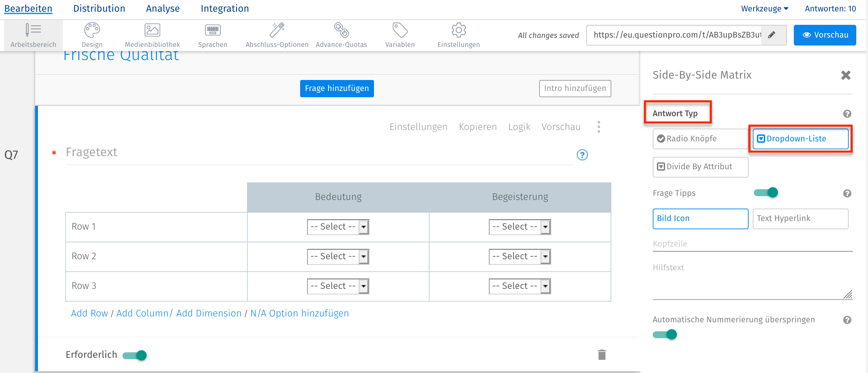
Task: Open Row 1 Bedeutung select dropdown
Action: click(x=338, y=226)
